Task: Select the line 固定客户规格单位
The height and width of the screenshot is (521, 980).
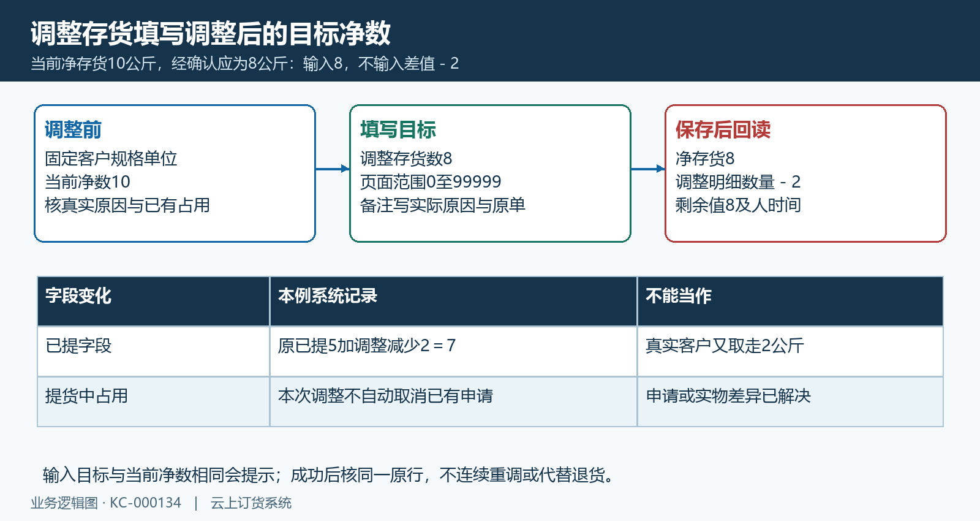Action: (x=111, y=159)
